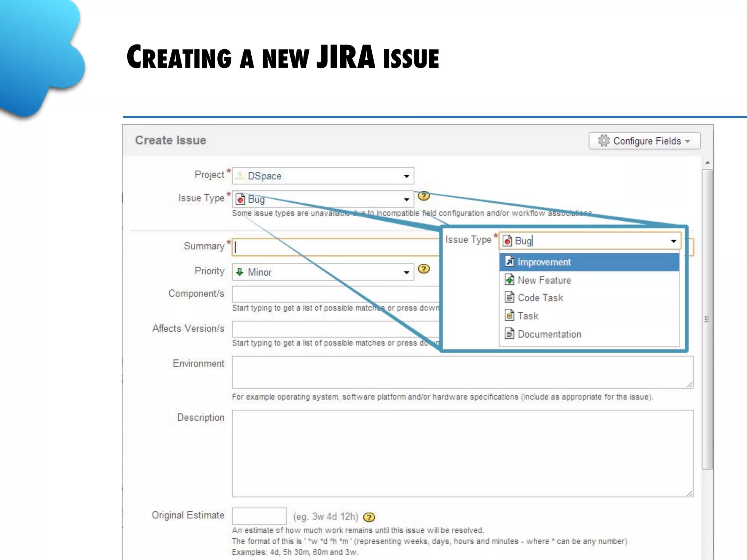Open the Configure Fields menu

tap(645, 141)
